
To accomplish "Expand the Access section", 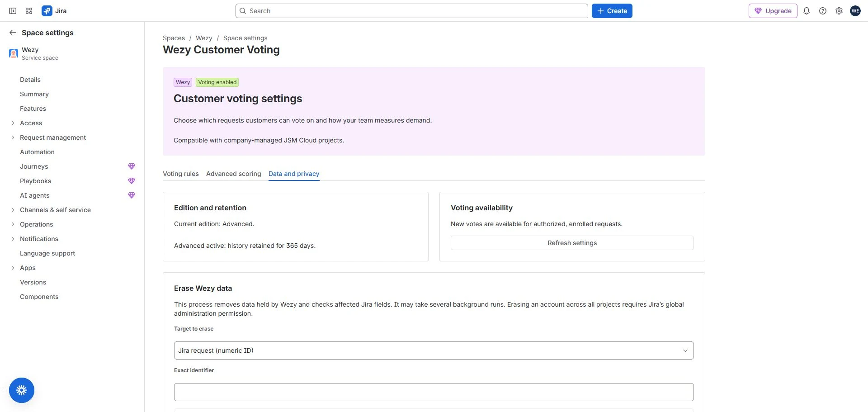I will click(x=13, y=123).
